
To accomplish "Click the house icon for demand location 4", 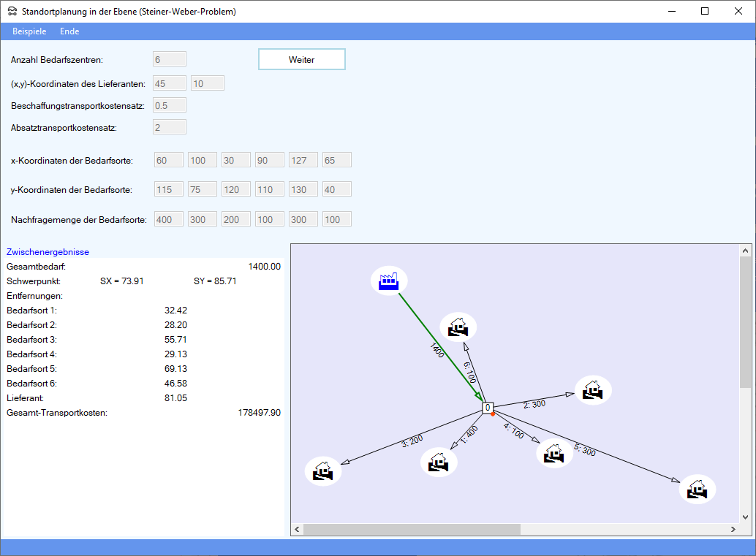I will click(555, 454).
